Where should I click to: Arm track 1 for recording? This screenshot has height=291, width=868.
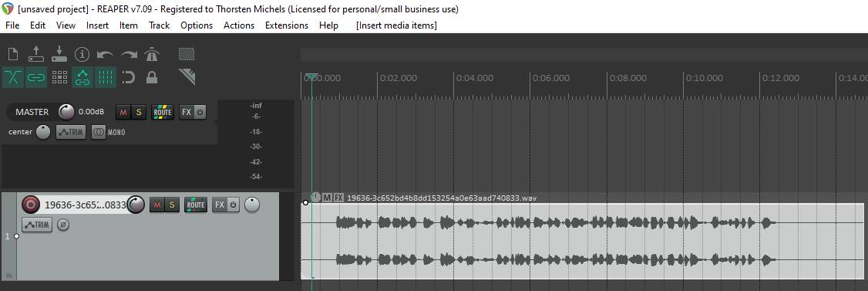point(30,205)
